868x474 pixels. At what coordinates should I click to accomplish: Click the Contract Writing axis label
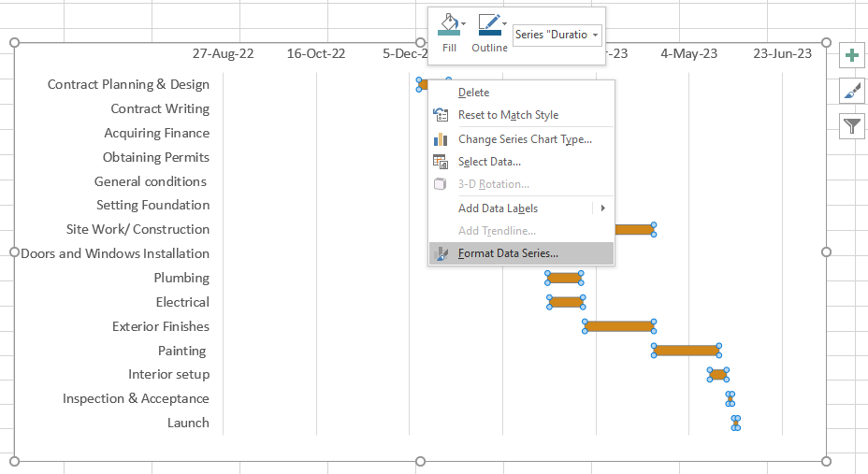(160, 109)
